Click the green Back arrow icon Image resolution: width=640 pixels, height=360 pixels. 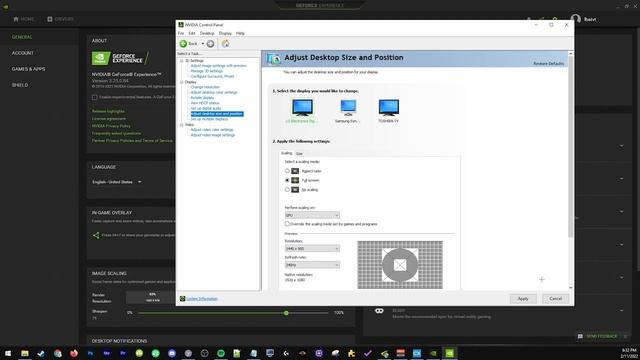pyautogui.click(x=183, y=44)
